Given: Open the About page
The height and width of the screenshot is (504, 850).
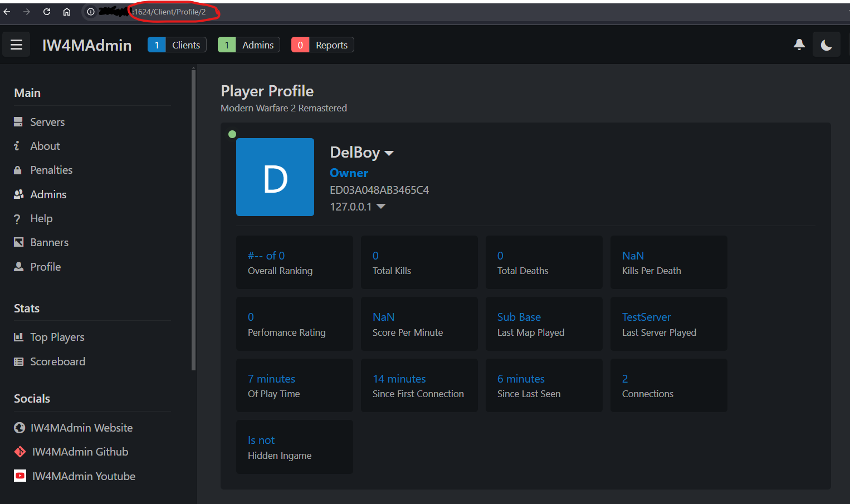Looking at the screenshot, I should [45, 146].
